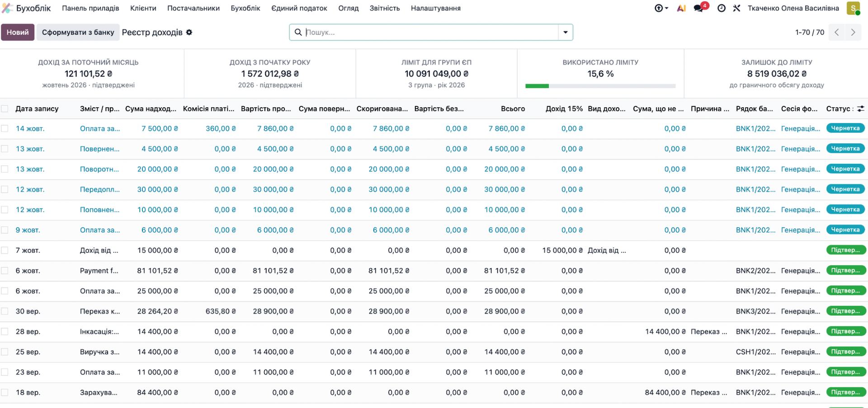The image size is (868, 408).
Task: Click the 1-70 / 70 pager counter
Action: coord(810,32)
